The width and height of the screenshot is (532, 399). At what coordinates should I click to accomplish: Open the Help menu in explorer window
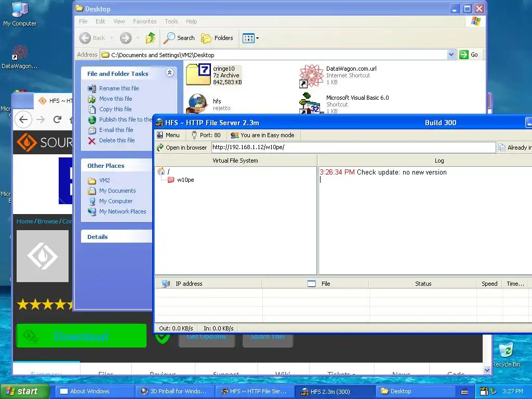click(191, 21)
